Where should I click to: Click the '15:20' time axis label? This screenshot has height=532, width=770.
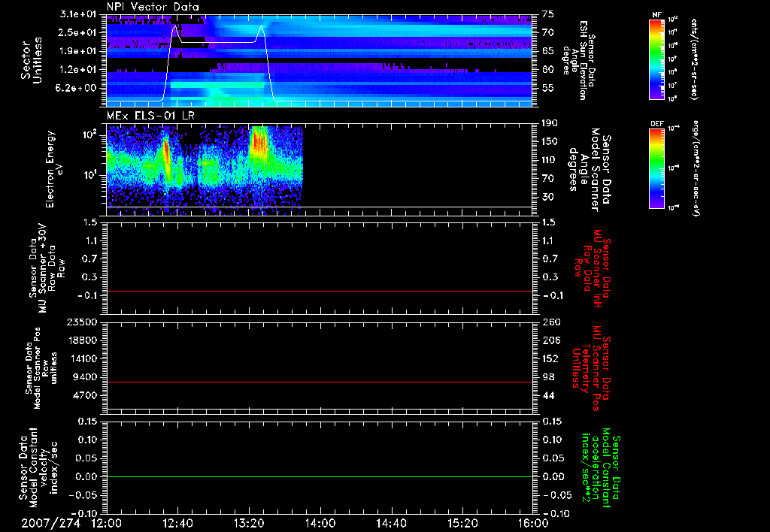click(462, 523)
